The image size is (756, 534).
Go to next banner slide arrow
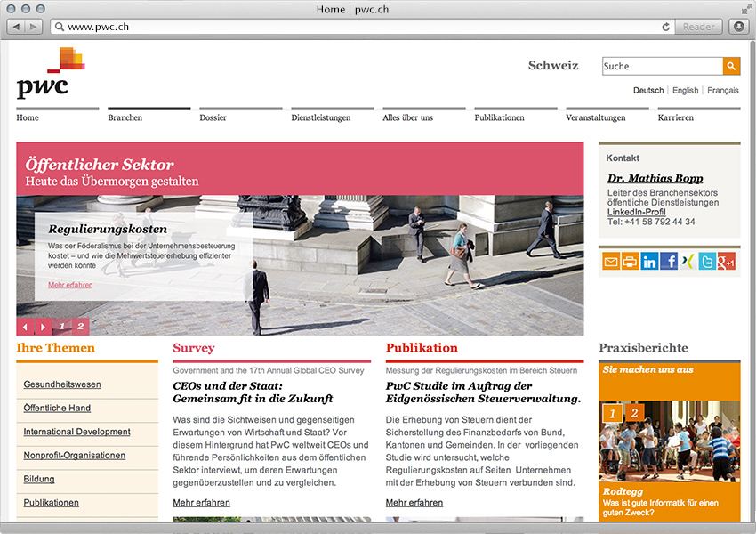(x=43, y=327)
